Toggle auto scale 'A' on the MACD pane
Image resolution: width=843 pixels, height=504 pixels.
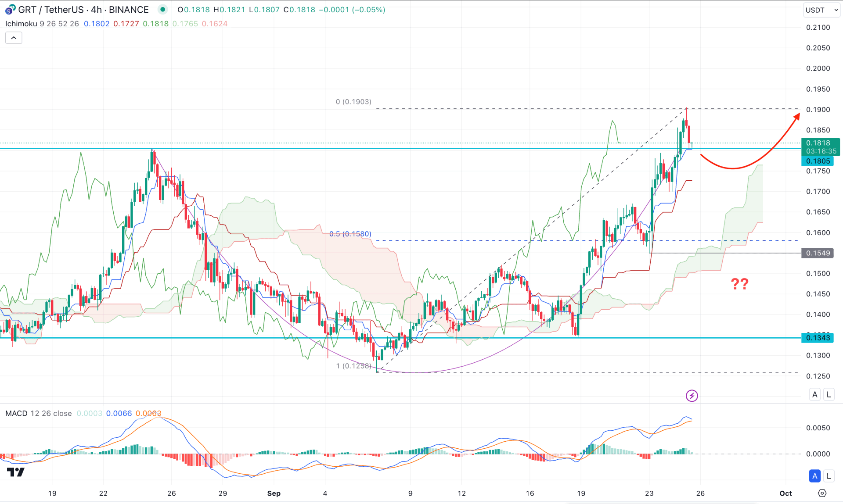coord(815,476)
